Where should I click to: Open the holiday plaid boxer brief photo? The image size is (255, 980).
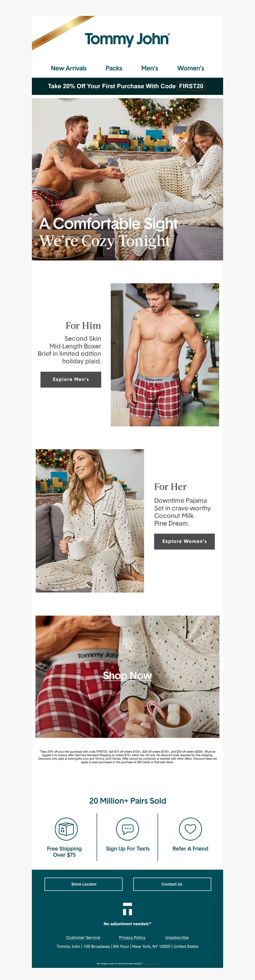(x=165, y=355)
